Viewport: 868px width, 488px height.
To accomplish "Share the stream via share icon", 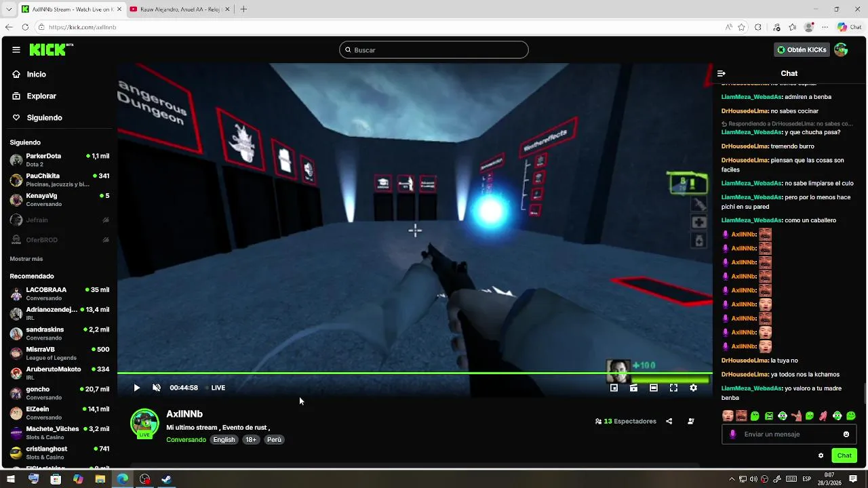I will (x=669, y=421).
